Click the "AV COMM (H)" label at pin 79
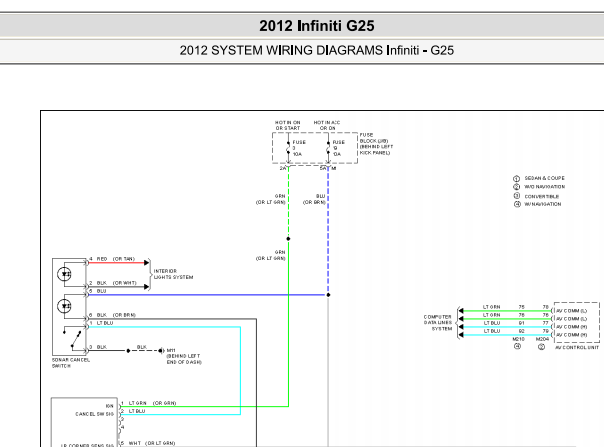The width and height of the screenshot is (604, 447). click(572, 335)
